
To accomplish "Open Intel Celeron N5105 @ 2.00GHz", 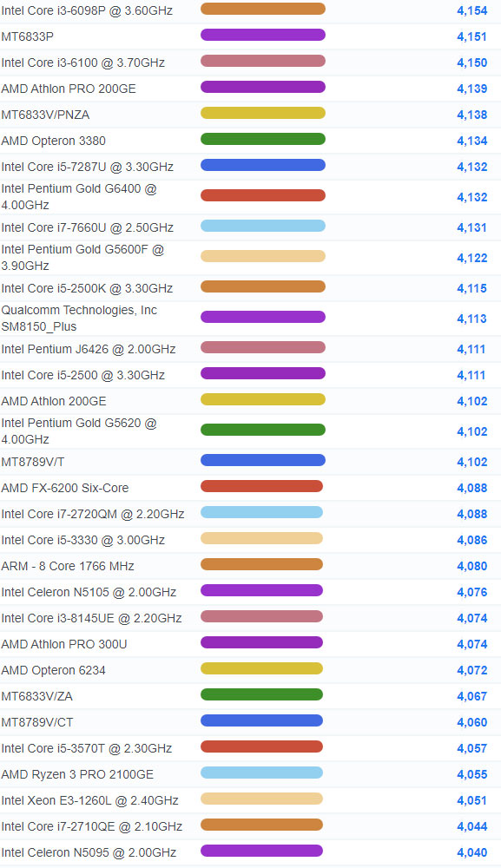I will click(89, 592).
